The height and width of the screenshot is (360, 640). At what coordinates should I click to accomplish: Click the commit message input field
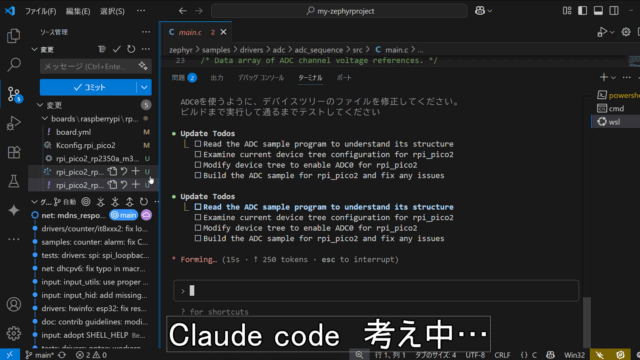click(x=90, y=66)
